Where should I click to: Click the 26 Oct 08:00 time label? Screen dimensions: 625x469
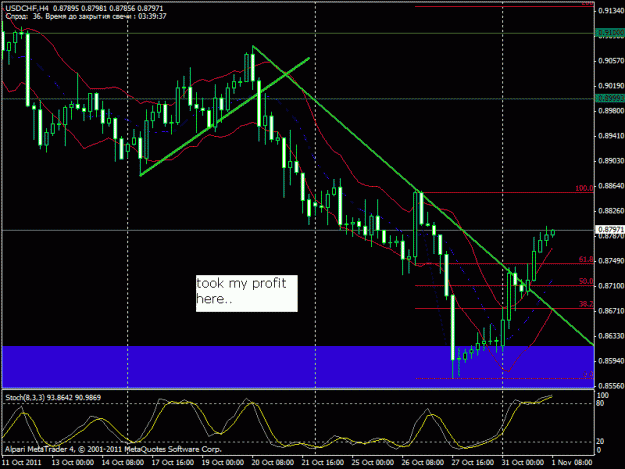(x=423, y=463)
